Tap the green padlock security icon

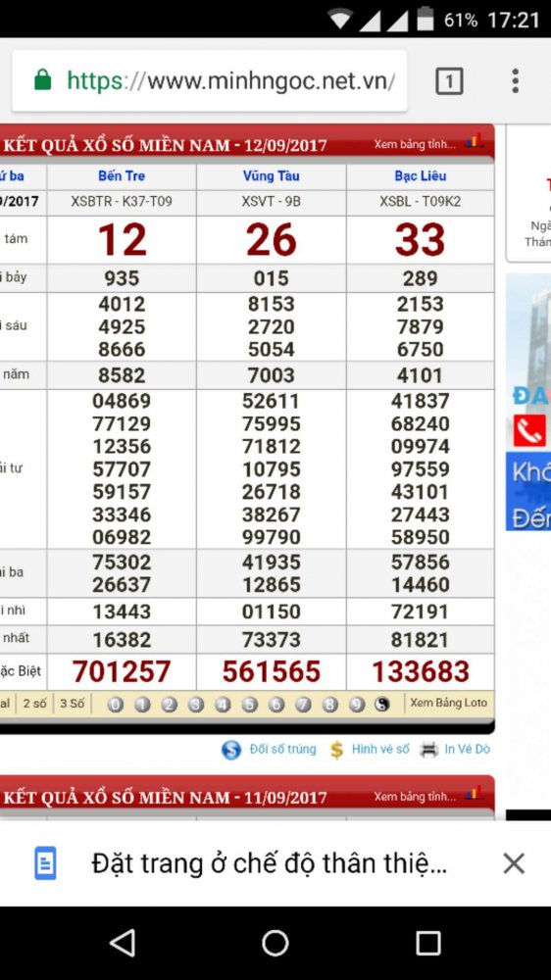tap(42, 80)
